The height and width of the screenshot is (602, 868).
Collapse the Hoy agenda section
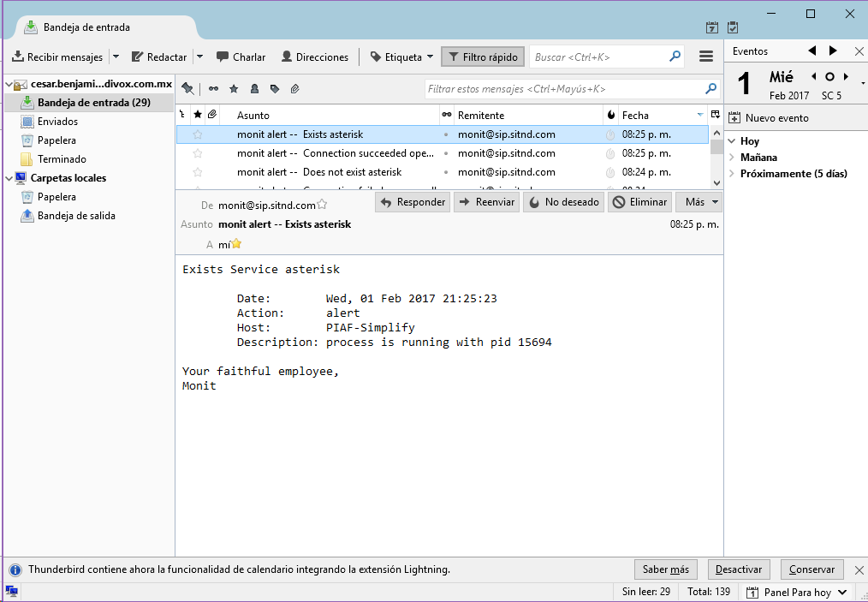(x=732, y=141)
